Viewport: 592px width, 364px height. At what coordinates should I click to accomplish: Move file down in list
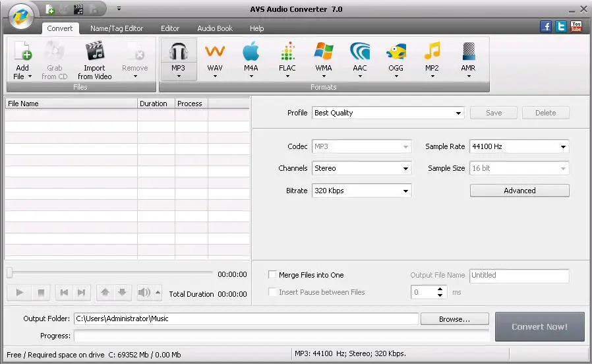tap(122, 292)
